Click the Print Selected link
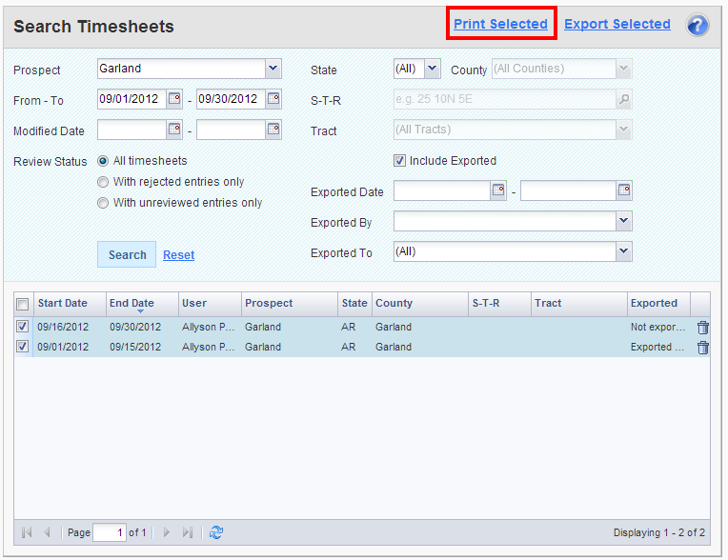The image size is (728, 560). pyautogui.click(x=500, y=24)
